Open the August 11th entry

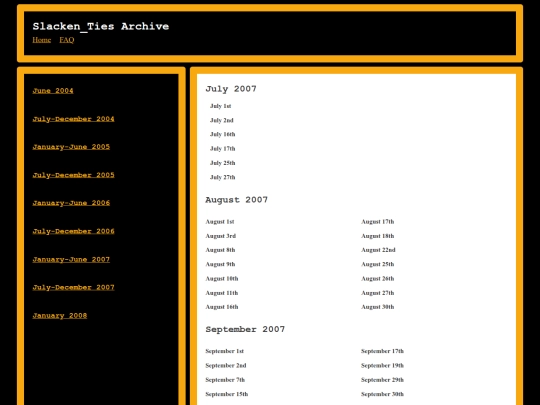221,293
